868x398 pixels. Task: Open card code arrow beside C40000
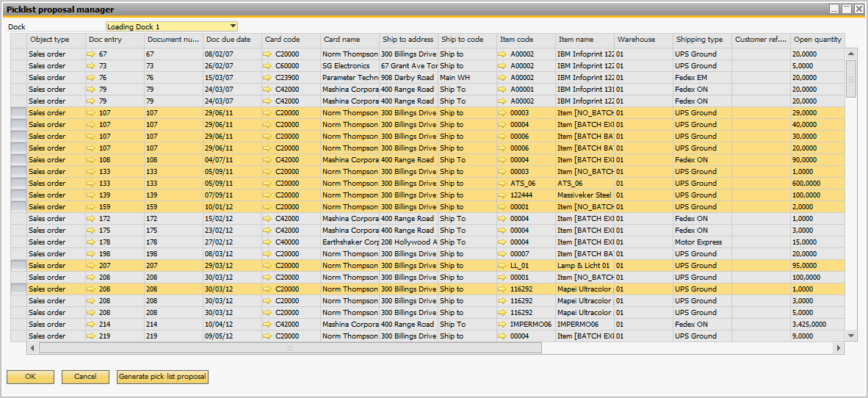pyautogui.click(x=267, y=242)
